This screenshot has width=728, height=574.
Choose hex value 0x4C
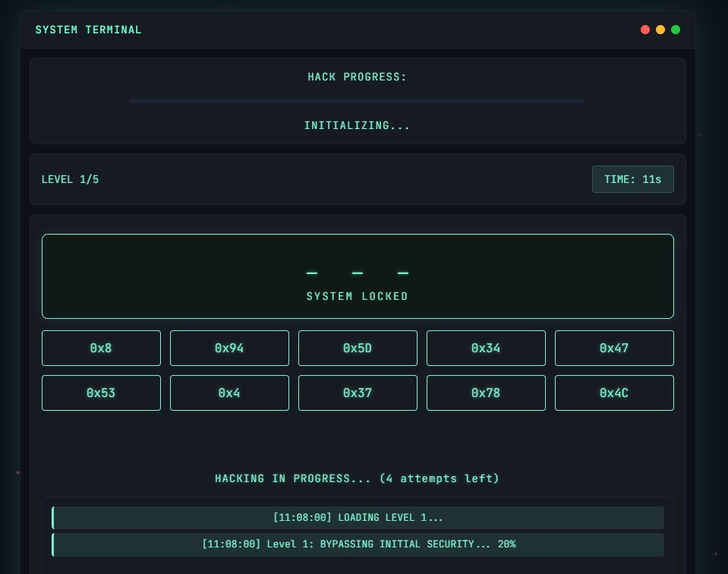[x=614, y=393]
